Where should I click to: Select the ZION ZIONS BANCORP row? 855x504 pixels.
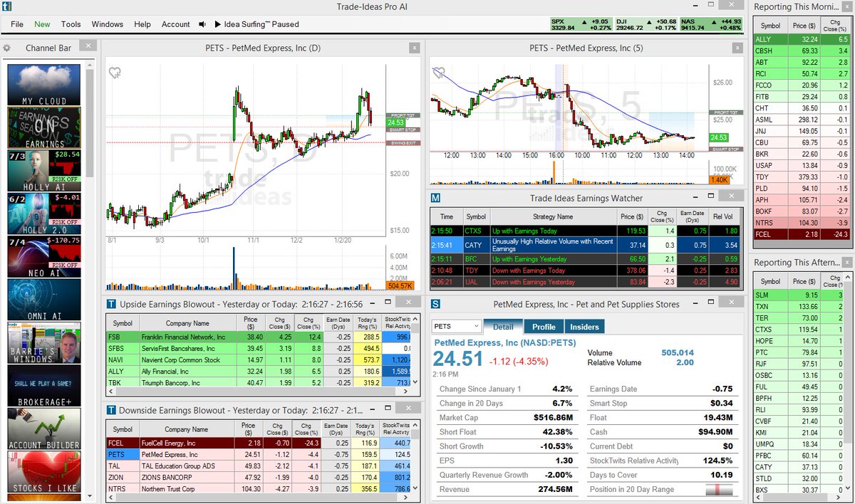[x=259, y=477]
